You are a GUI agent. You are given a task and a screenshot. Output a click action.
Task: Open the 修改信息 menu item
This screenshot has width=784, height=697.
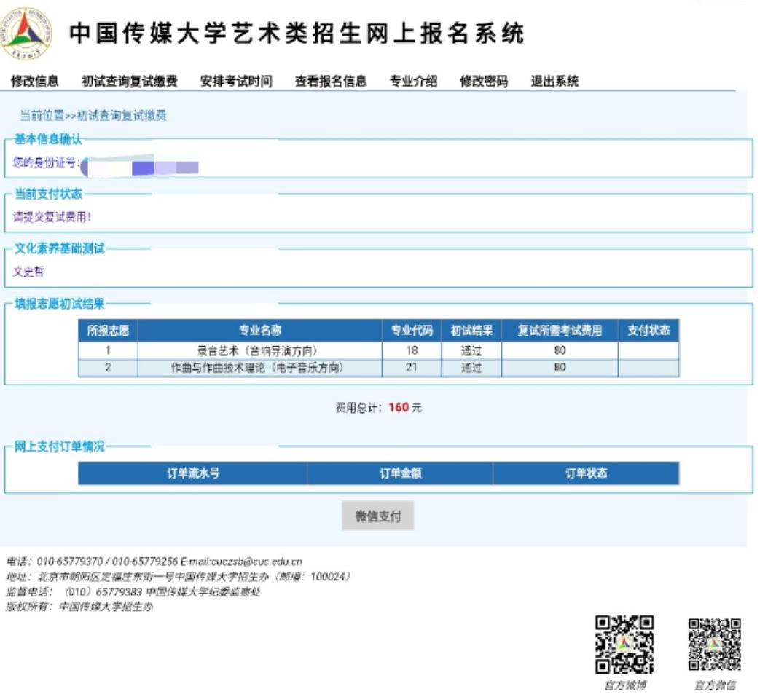pyautogui.click(x=35, y=81)
